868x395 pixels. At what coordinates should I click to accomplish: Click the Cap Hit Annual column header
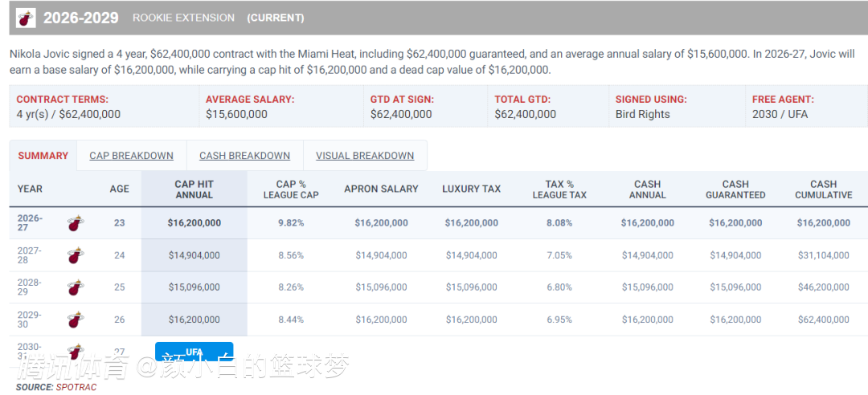(194, 189)
